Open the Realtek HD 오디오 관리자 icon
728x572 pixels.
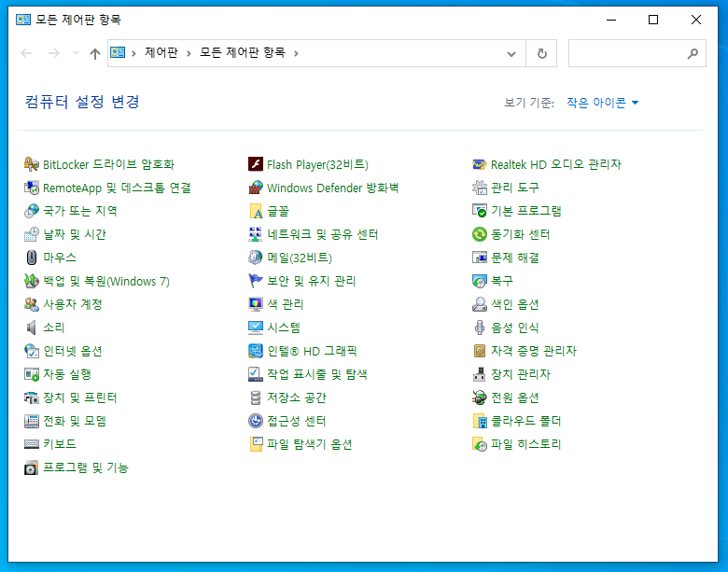[479, 164]
